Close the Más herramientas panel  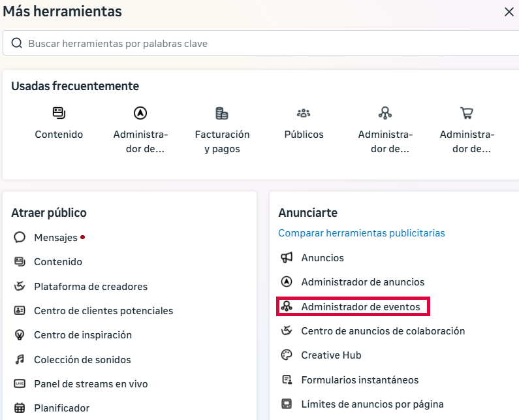point(509,12)
